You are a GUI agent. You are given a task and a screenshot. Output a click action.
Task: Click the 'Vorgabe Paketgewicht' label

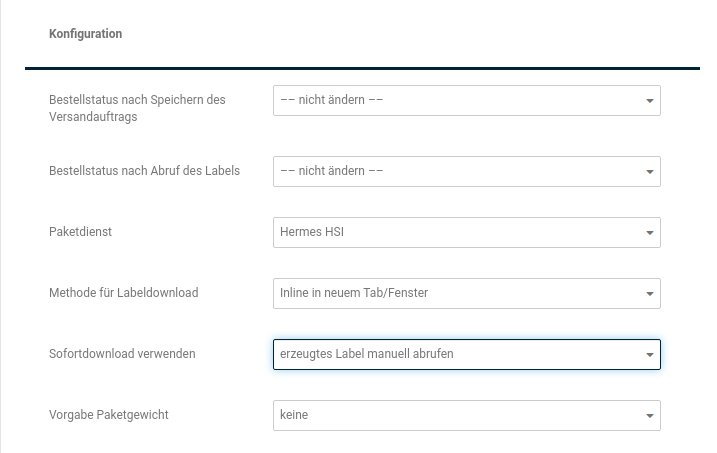coord(109,414)
